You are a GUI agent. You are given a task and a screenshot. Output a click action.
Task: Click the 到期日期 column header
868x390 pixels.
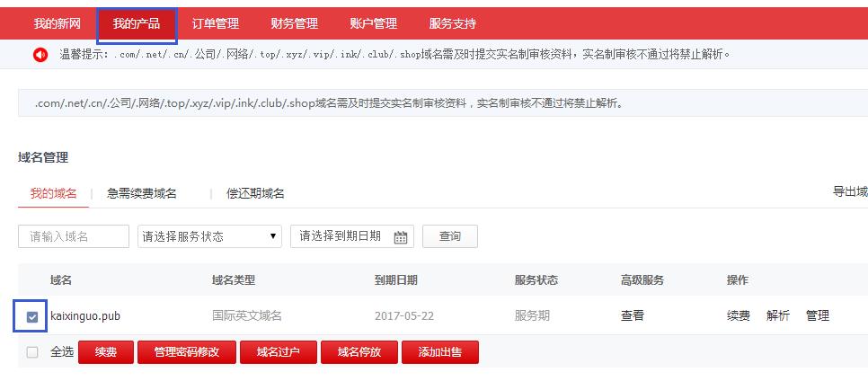click(395, 280)
